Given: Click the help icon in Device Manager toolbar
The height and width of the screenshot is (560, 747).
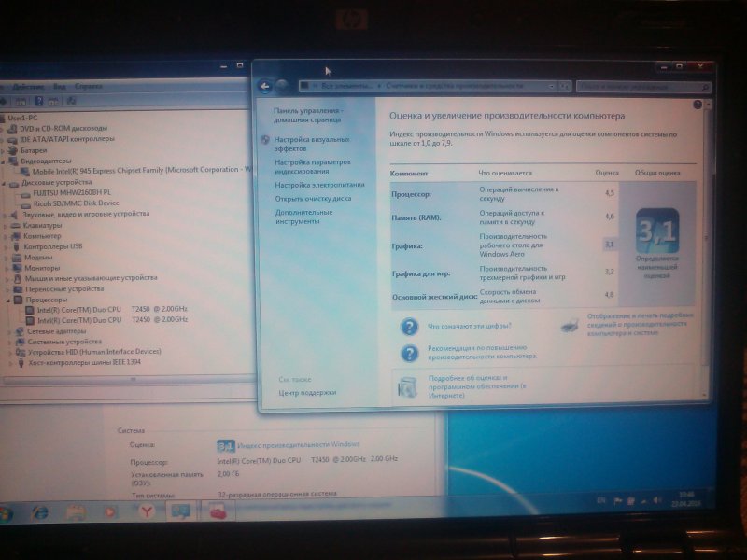Looking at the screenshot, I should pos(40,101).
